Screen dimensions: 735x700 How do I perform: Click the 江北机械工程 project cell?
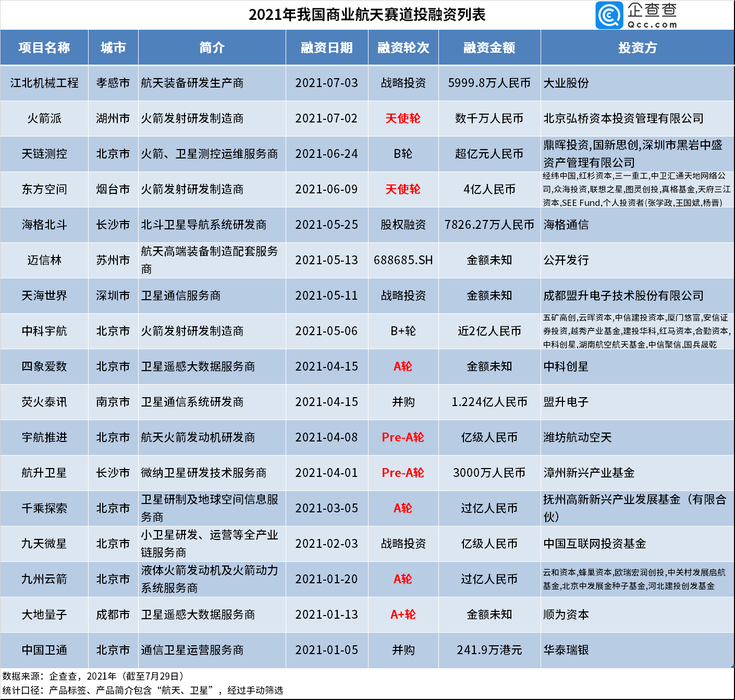tap(44, 83)
